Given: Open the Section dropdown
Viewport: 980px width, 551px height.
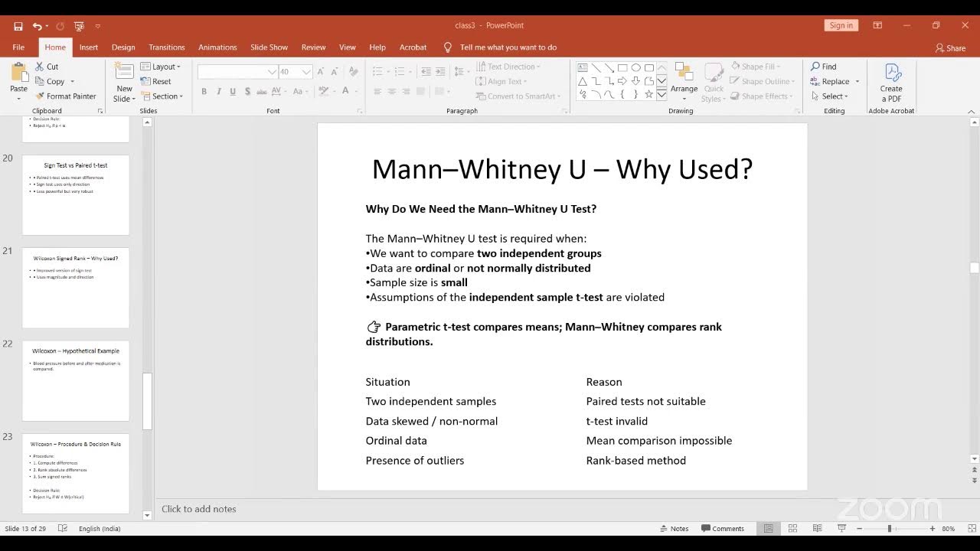Looking at the screenshot, I should pos(162,96).
